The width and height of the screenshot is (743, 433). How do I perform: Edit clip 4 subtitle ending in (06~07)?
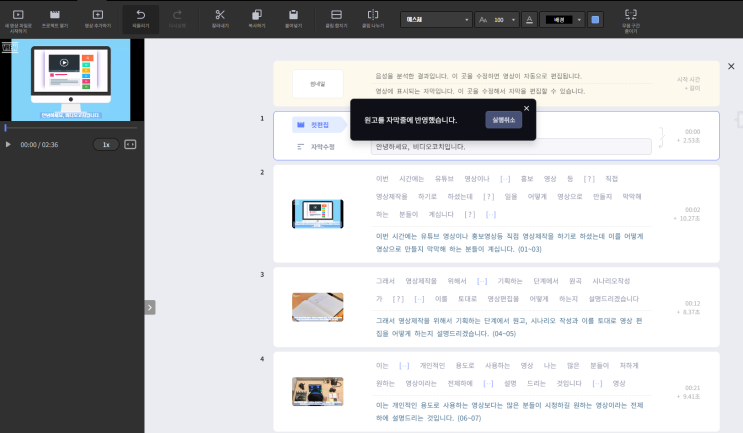pyautogui.click(x=511, y=412)
